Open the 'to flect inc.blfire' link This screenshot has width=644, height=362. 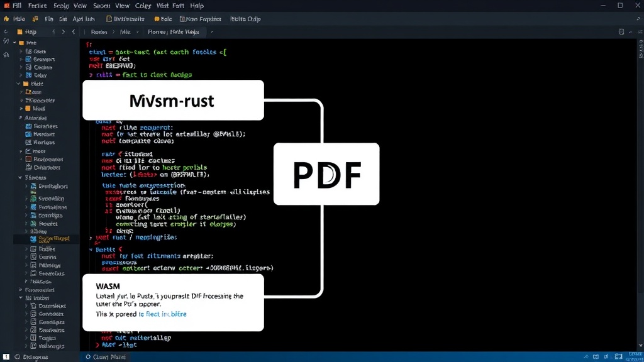point(163,314)
